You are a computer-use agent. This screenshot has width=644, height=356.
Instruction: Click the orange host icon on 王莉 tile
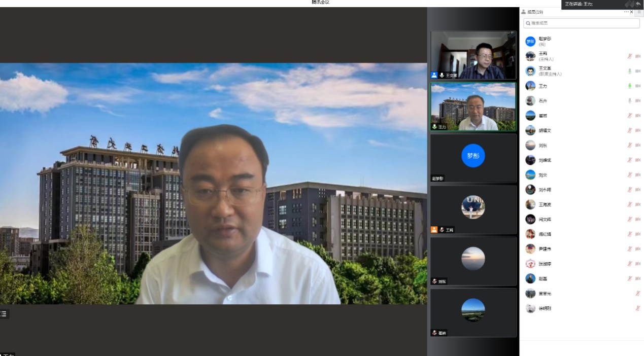pyautogui.click(x=434, y=230)
